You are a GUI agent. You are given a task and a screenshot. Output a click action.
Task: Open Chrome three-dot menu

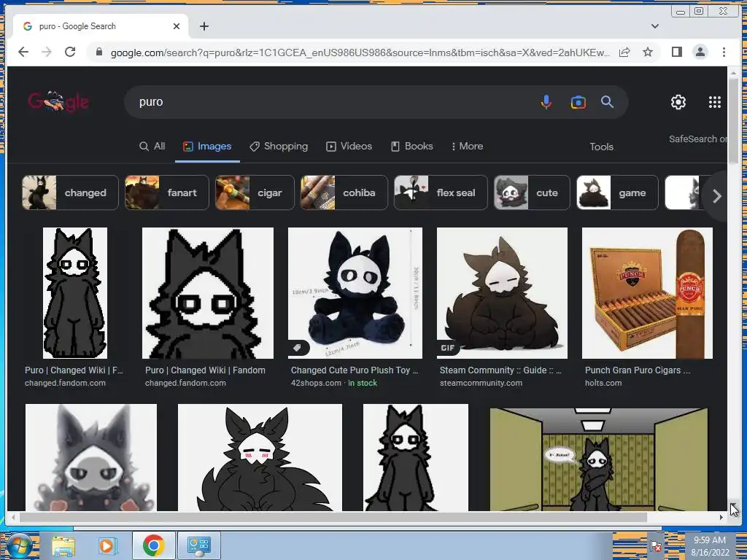(724, 52)
